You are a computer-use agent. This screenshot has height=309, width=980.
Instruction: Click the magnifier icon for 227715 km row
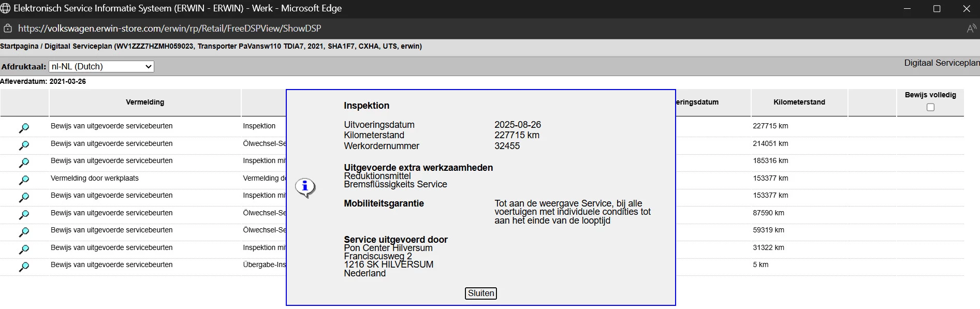tap(24, 128)
